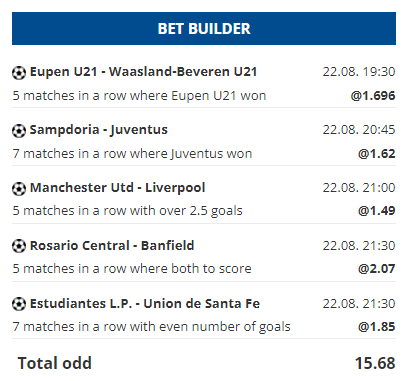This screenshot has height=381, width=407.
Task: Open the Eupen U21 - Waasland-Beveren U21 match
Action: point(143,72)
